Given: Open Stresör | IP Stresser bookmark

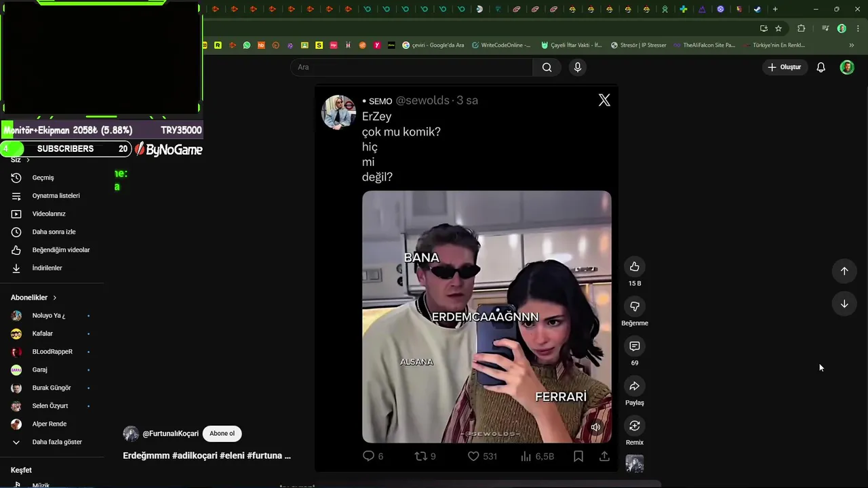Looking at the screenshot, I should [638, 45].
